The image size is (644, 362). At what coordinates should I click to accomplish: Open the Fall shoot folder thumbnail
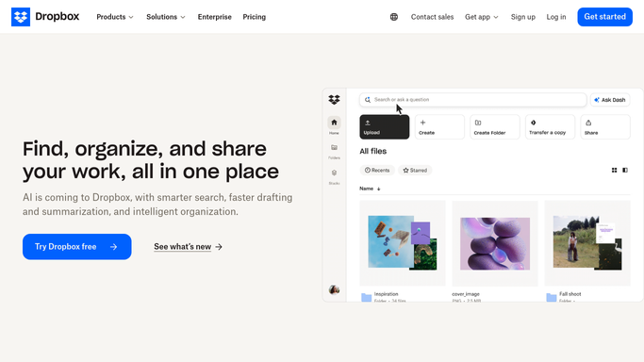(x=587, y=243)
